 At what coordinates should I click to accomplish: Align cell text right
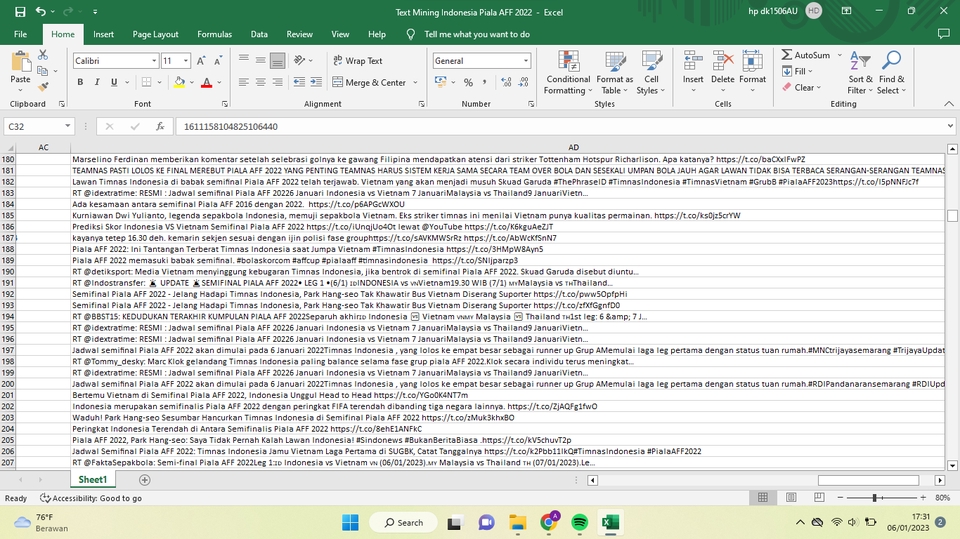277,82
